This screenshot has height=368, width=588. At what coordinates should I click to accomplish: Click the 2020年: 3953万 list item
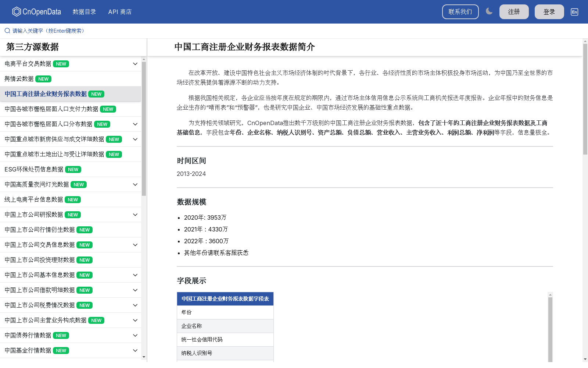[x=205, y=217]
